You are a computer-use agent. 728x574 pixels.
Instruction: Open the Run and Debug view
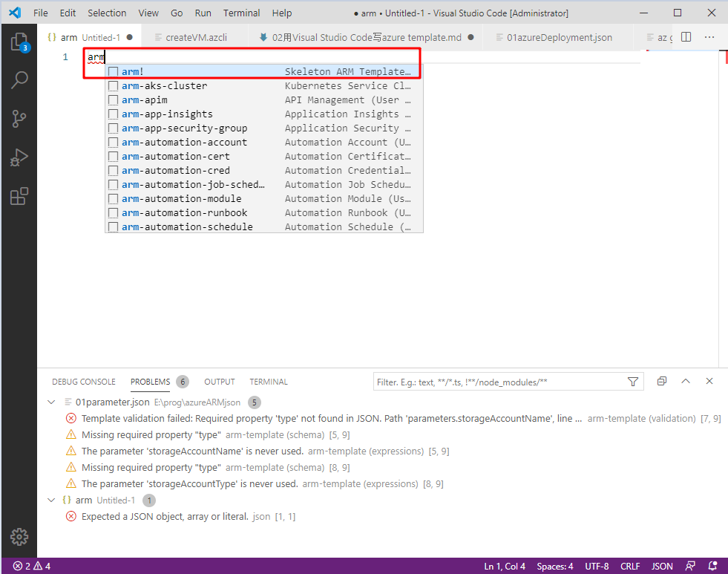19,157
